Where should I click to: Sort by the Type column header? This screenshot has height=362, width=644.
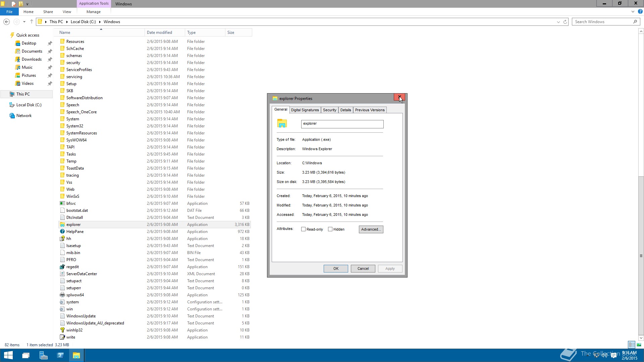pos(205,33)
